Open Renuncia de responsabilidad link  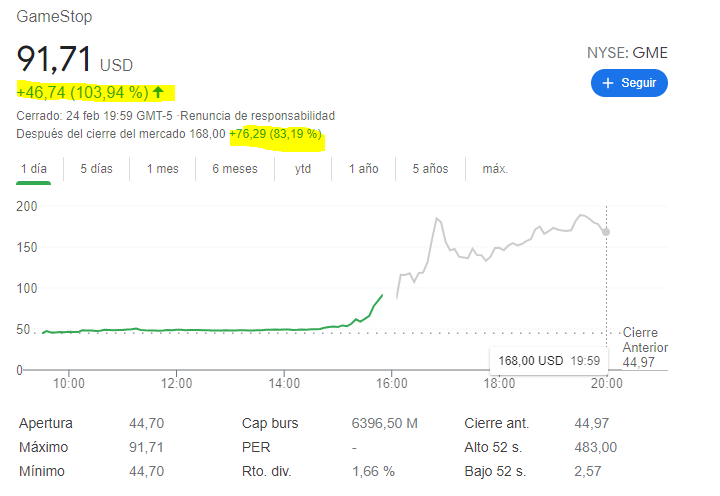click(257, 116)
